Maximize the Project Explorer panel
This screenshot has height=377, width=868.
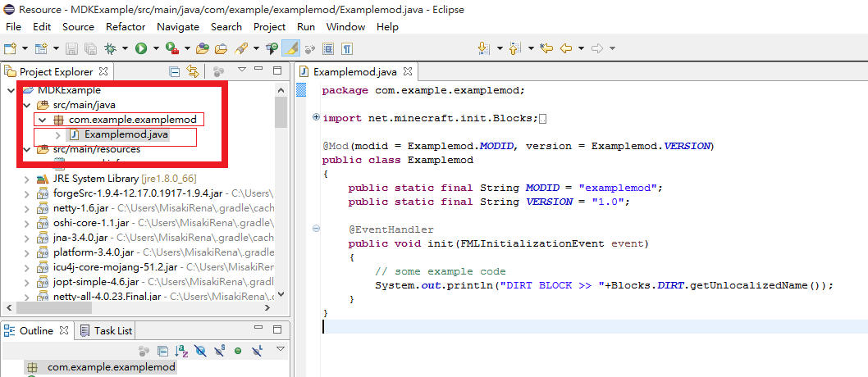[277, 70]
